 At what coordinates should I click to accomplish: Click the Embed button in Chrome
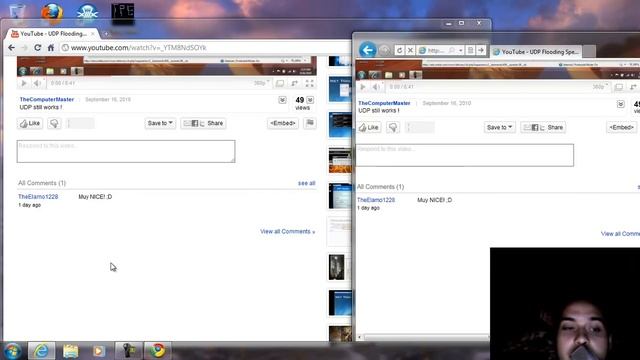coord(282,123)
